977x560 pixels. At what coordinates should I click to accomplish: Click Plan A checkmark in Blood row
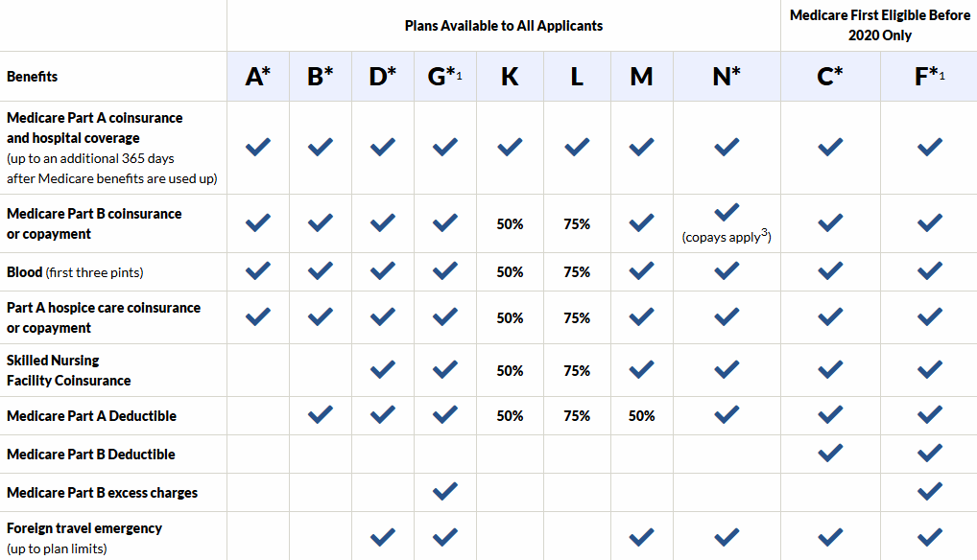coord(257,271)
